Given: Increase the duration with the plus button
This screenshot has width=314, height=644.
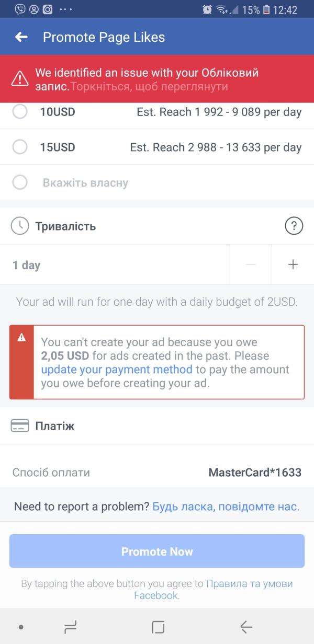Looking at the screenshot, I should [x=293, y=264].
